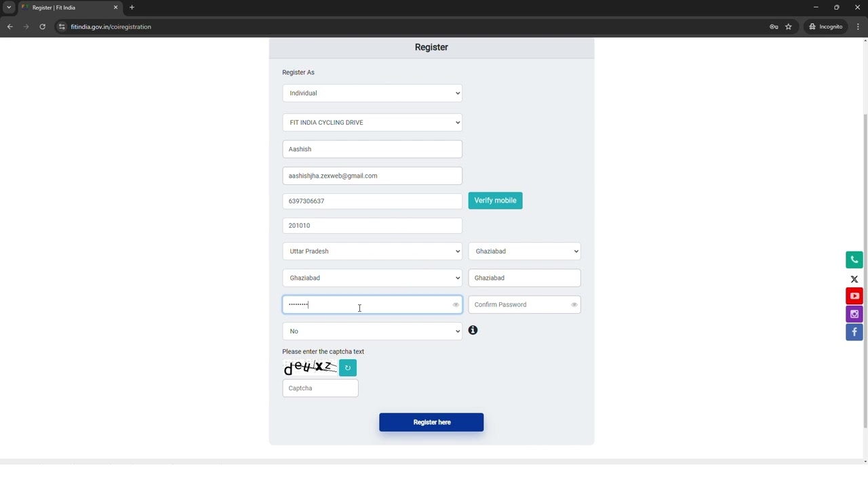Click the address bar URL
868x488 pixels.
click(111, 26)
